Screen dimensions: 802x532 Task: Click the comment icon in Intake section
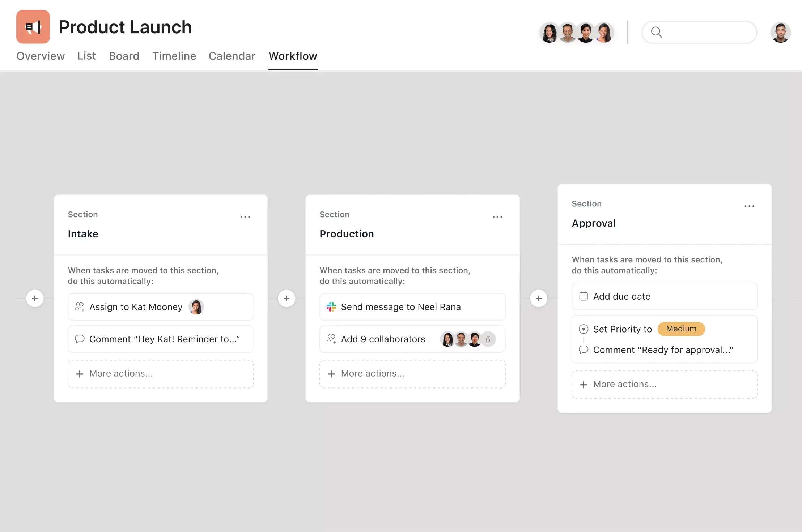pyautogui.click(x=79, y=338)
